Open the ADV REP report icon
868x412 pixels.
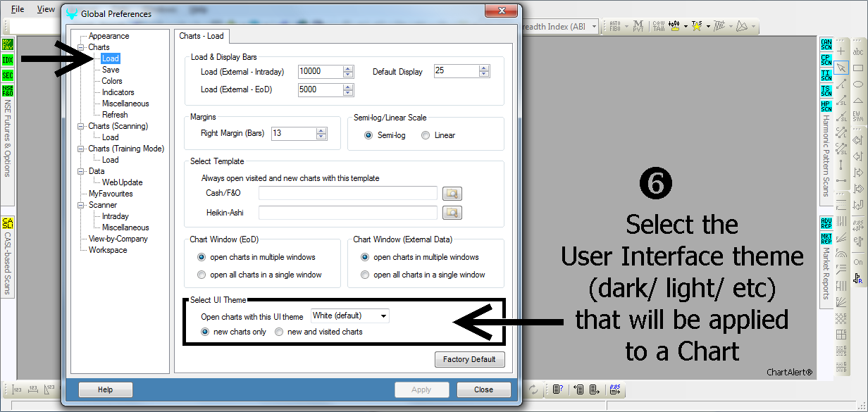(826, 223)
